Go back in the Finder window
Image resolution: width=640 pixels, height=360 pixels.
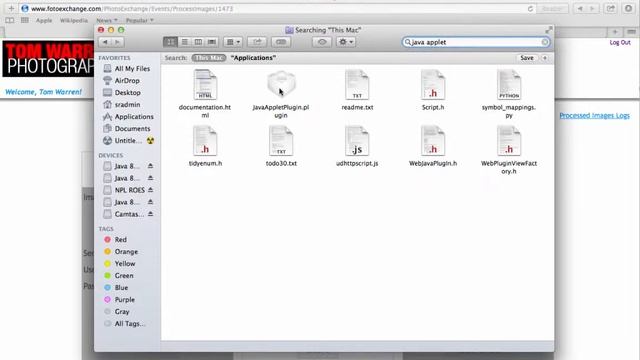(x=105, y=42)
